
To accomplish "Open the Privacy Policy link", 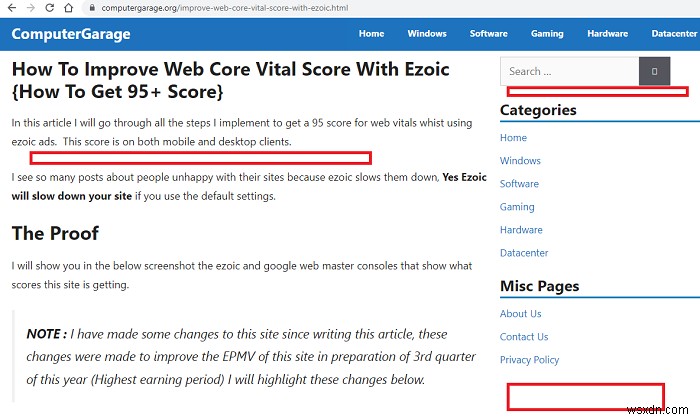I will point(529,360).
